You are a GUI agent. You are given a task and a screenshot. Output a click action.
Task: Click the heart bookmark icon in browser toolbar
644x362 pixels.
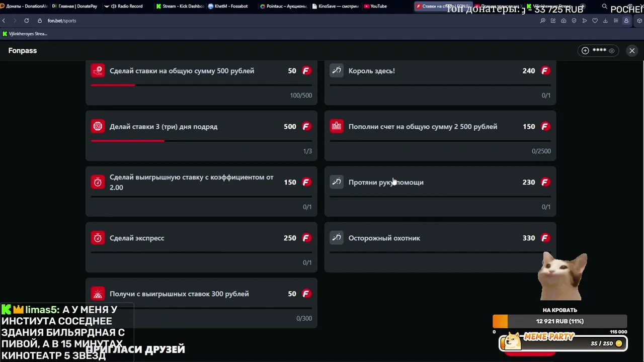595,21
